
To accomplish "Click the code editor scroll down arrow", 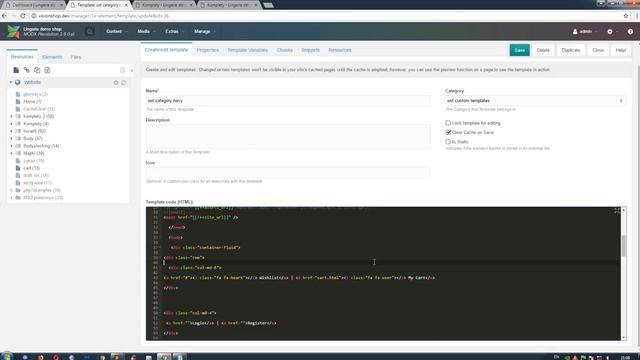I will tap(623, 338).
